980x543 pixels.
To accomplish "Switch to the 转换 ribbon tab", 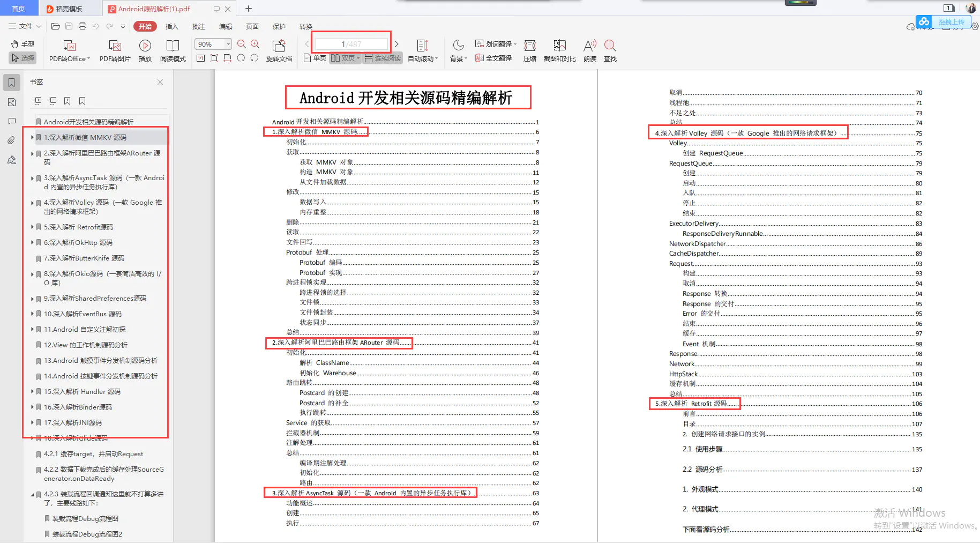I will point(306,26).
